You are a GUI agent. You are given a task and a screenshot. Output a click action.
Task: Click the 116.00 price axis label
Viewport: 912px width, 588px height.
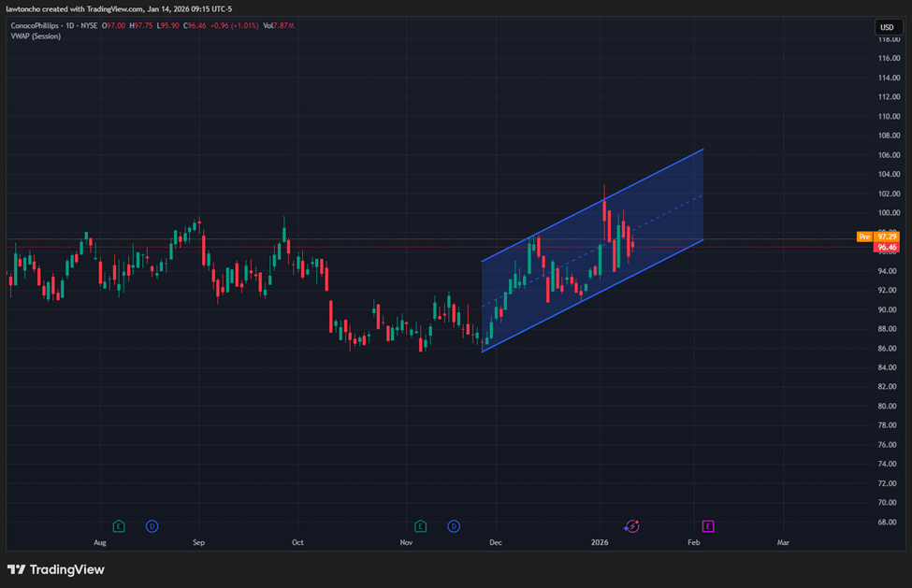[889, 58]
